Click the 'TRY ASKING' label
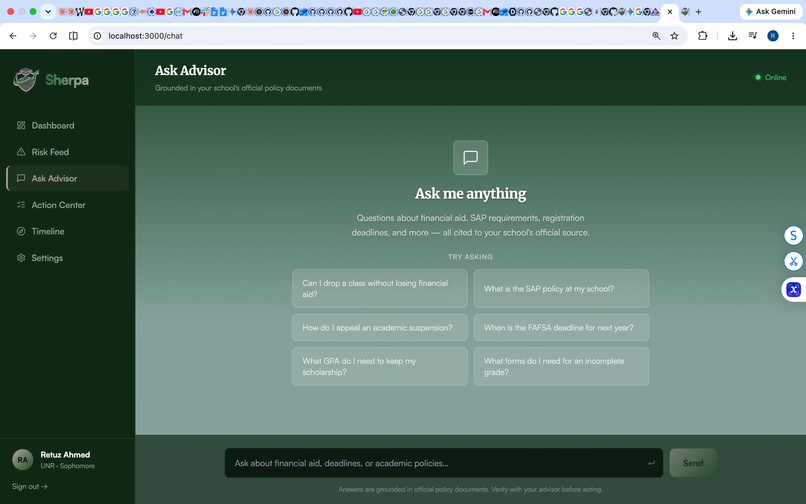The width and height of the screenshot is (806, 504). click(470, 257)
